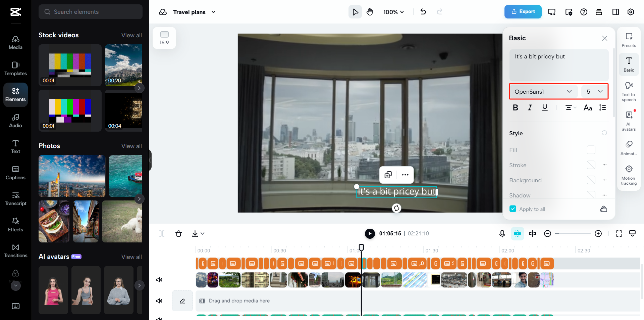View all photos
This screenshot has width=644, height=320.
[131, 146]
